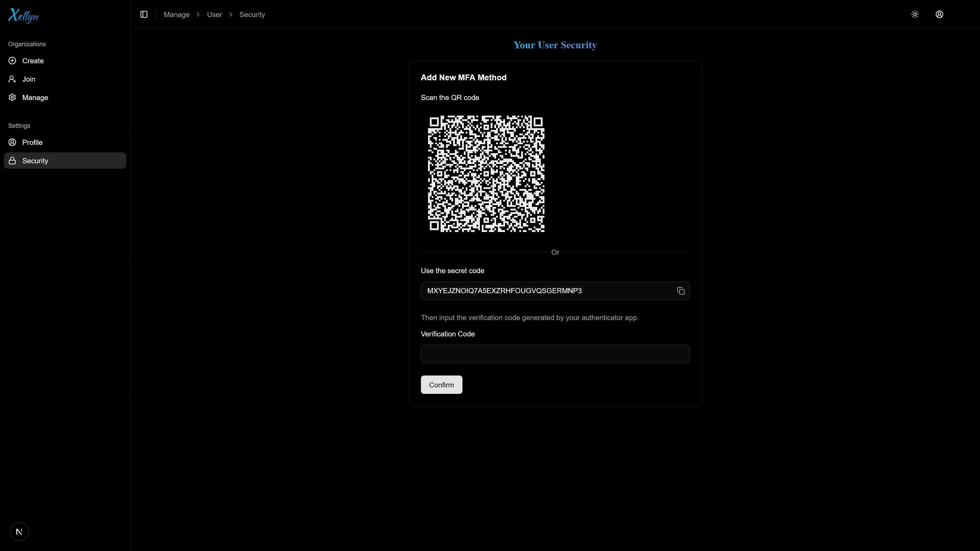980x551 pixels.
Task: Open Manage organizations in sidebar
Action: (x=65, y=97)
